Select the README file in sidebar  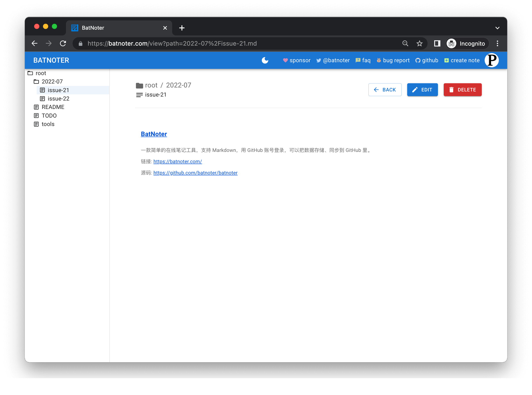click(x=54, y=107)
